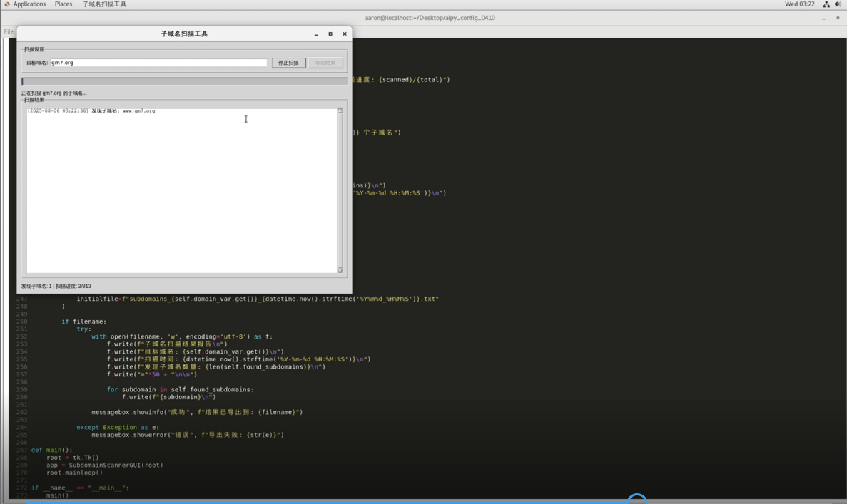Open the Places menu

point(64,4)
